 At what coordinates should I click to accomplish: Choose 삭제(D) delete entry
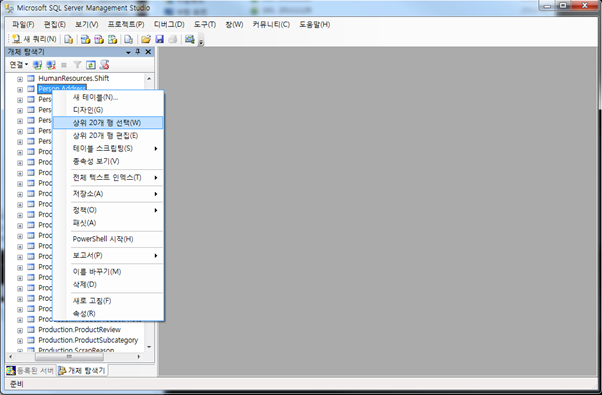(x=108, y=284)
